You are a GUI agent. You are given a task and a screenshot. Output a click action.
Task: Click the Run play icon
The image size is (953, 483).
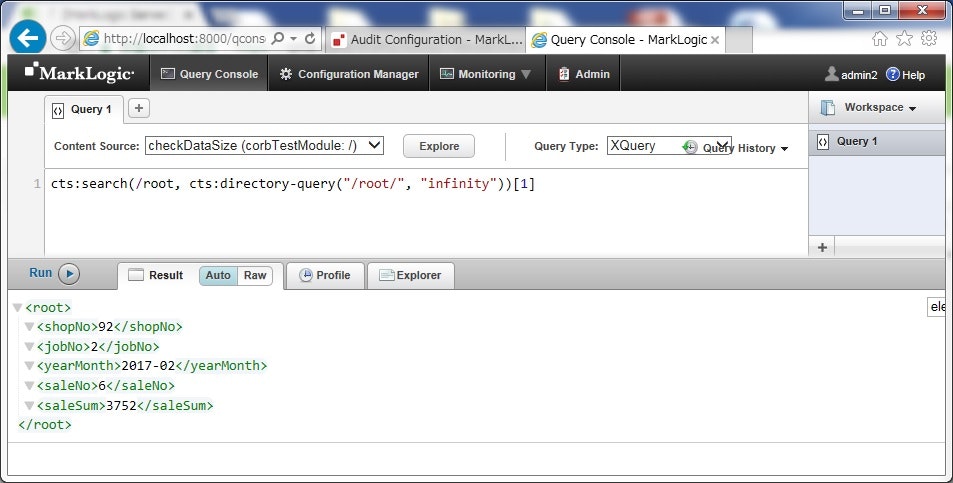click(x=69, y=274)
